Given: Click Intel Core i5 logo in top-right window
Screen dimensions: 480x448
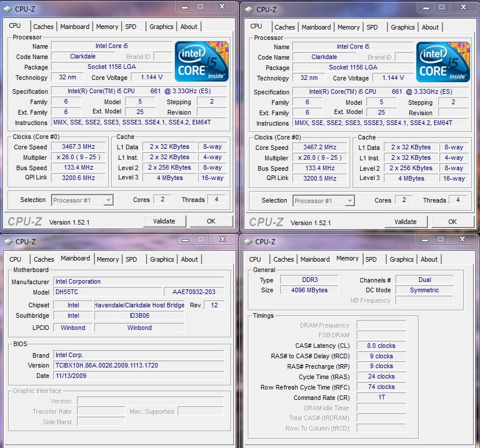Looking at the screenshot, I should [444, 62].
